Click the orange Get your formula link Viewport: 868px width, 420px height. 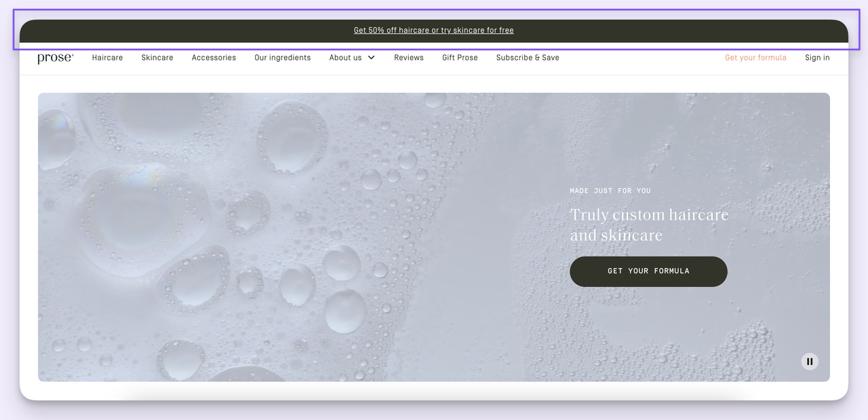pos(755,58)
